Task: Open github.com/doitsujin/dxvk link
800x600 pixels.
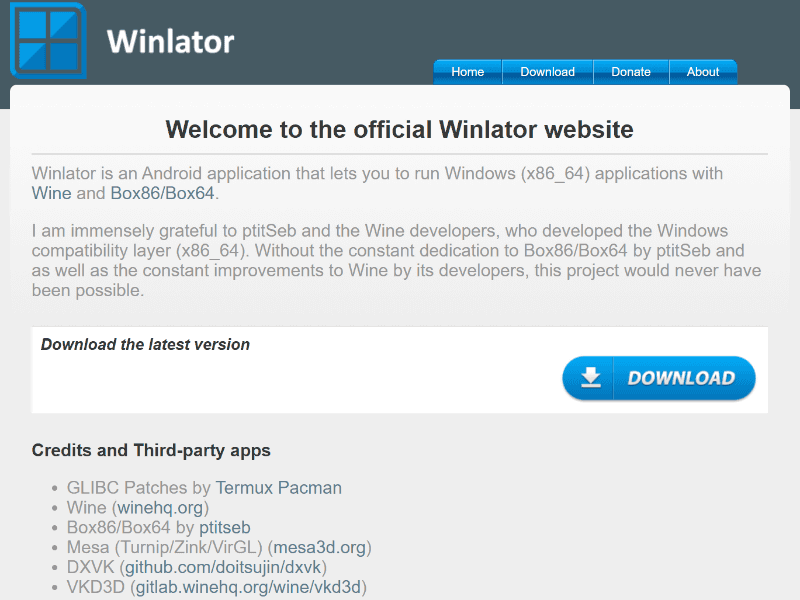Action: pyautogui.click(x=223, y=567)
